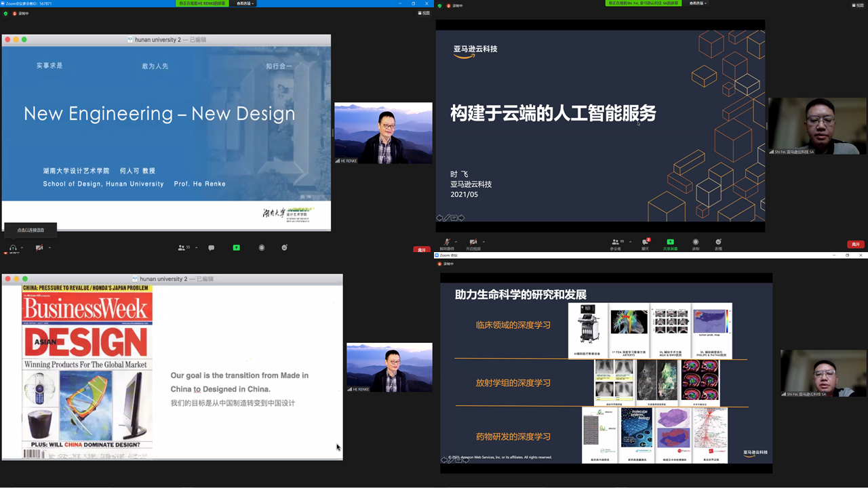Click the 录制 icon in Shi Fei meeting toolbar
The image size is (868, 488).
pos(695,243)
